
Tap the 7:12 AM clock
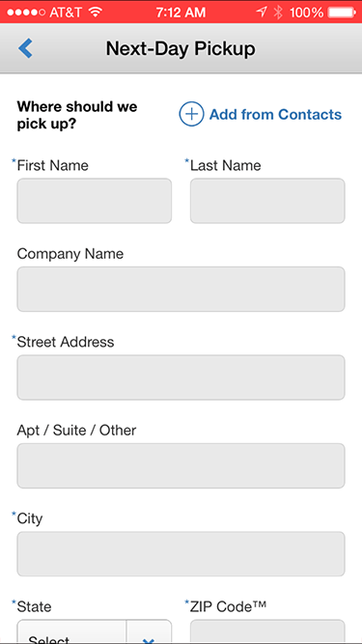[x=181, y=13]
